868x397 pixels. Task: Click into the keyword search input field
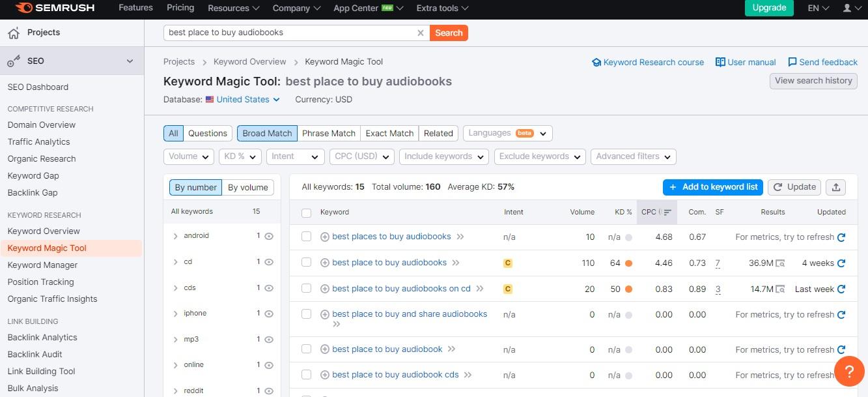pyautogui.click(x=290, y=33)
